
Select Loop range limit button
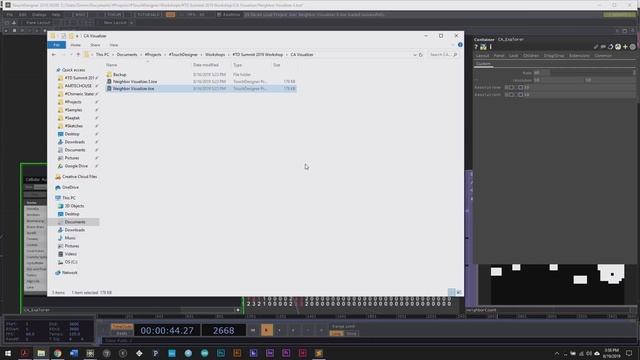click(336, 333)
